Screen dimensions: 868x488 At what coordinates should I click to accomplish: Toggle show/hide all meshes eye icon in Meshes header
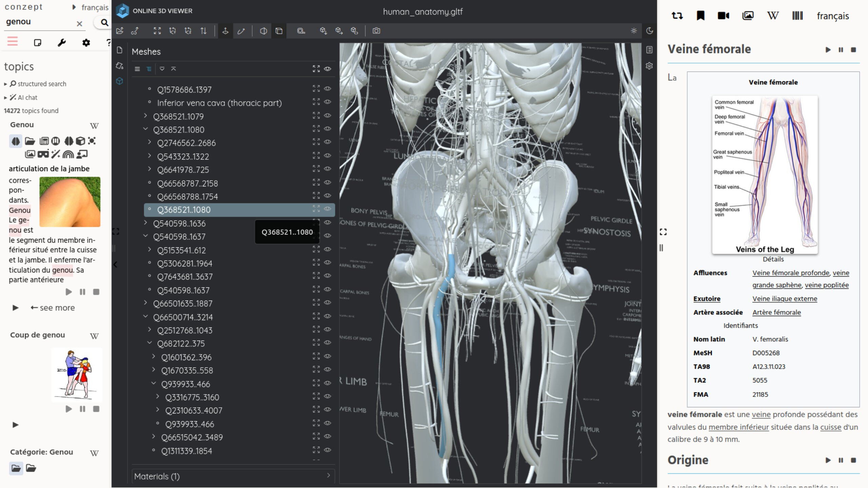click(327, 69)
